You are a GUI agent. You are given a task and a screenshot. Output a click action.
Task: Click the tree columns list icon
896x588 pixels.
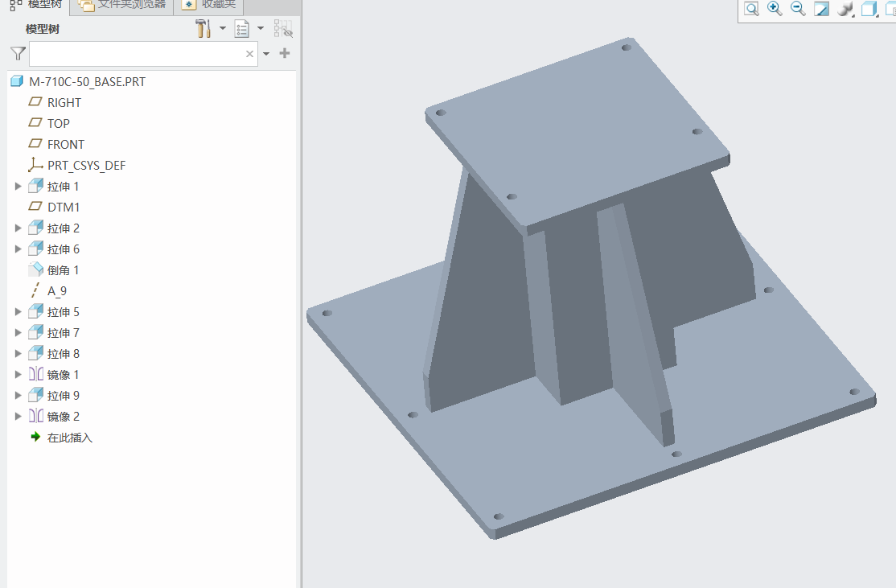click(242, 29)
